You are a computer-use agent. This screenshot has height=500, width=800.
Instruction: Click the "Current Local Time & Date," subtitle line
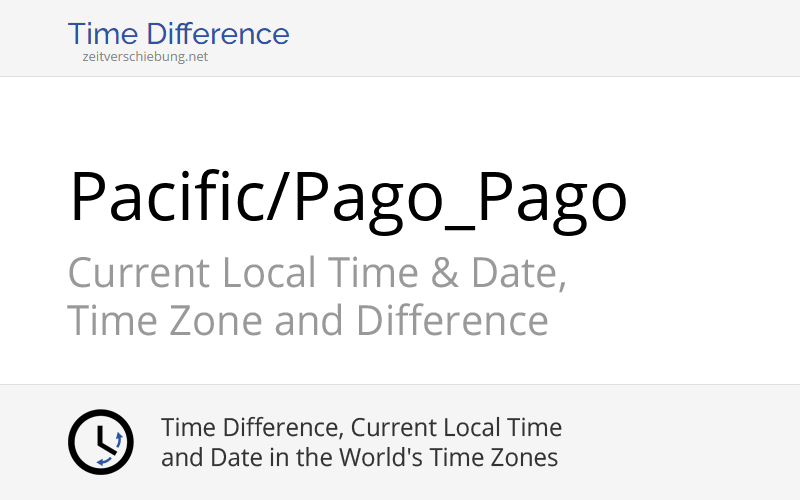point(317,272)
